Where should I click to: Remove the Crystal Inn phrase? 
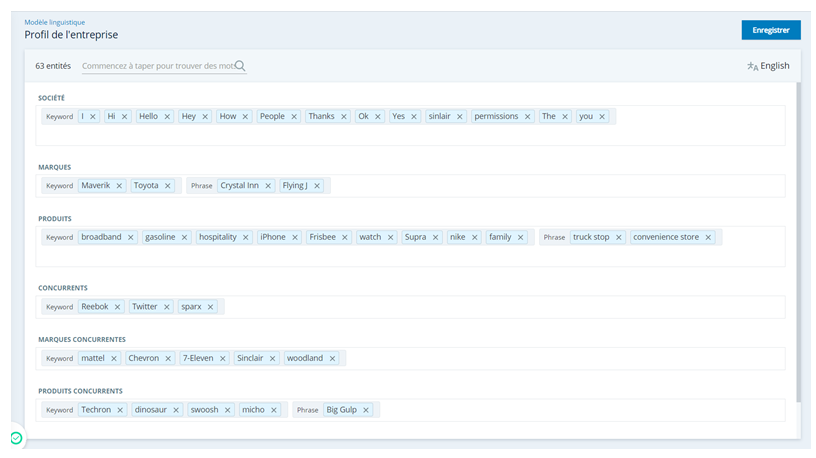[x=268, y=186]
